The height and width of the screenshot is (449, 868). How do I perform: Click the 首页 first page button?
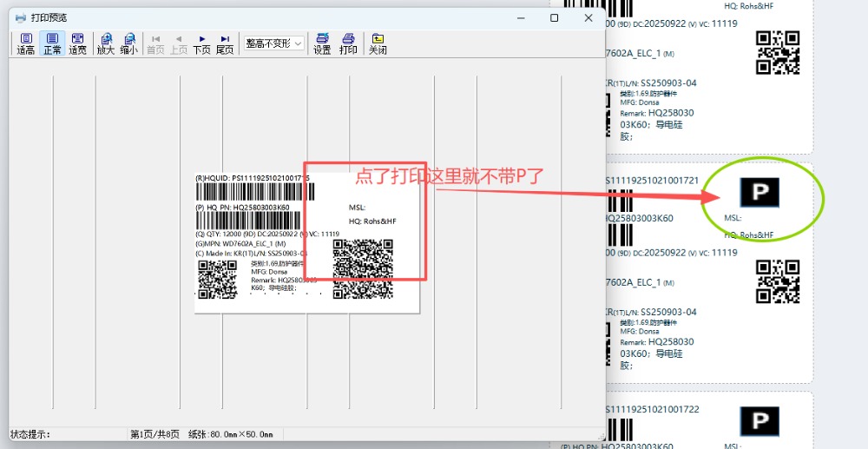click(155, 43)
